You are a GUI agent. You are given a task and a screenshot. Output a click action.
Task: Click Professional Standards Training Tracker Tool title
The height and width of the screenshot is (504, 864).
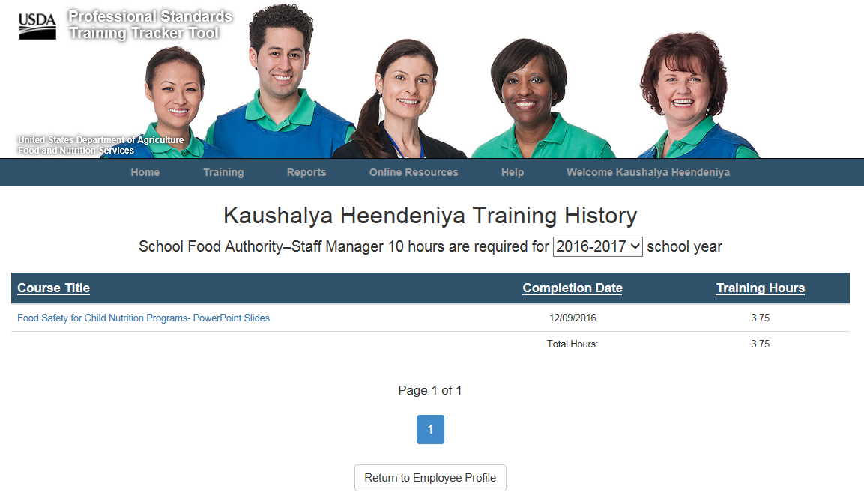pos(151,25)
